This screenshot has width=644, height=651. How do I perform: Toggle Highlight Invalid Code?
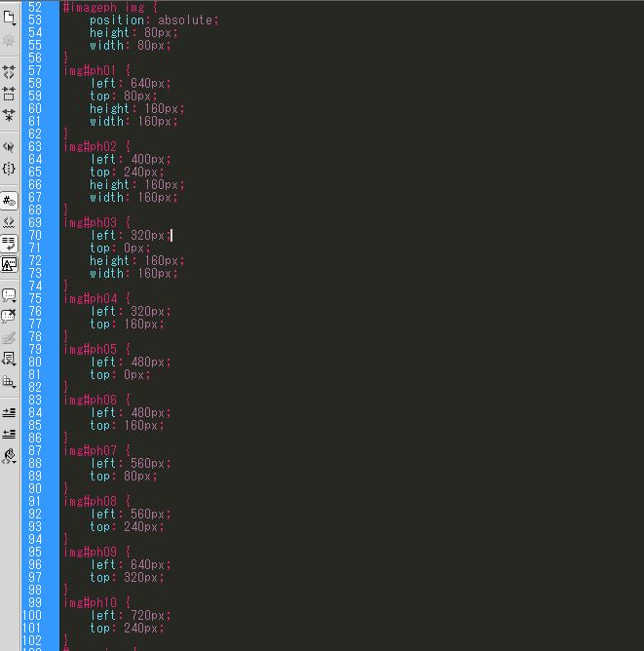pyautogui.click(x=9, y=223)
